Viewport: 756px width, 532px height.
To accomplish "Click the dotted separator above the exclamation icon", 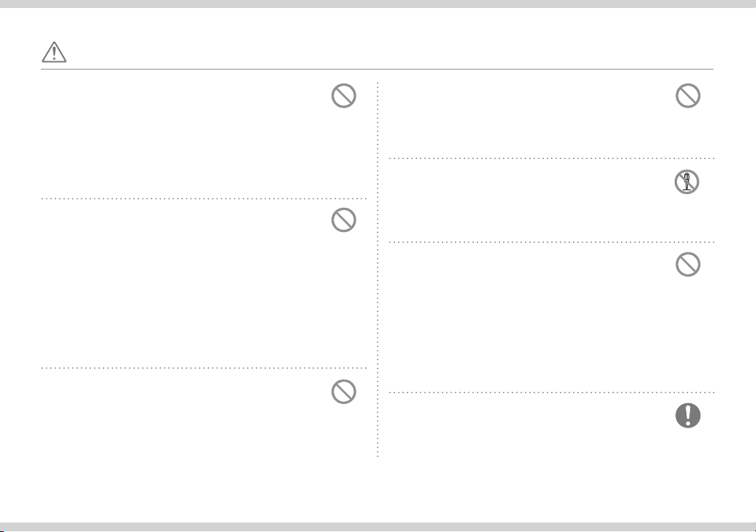I will (x=551, y=392).
